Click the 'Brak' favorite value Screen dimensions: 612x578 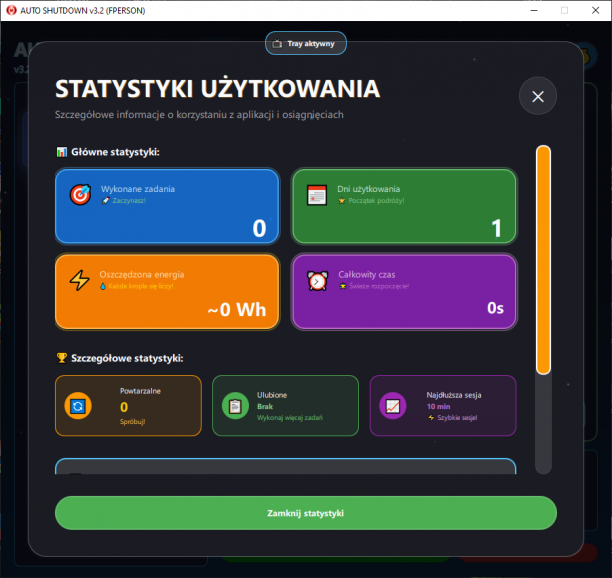(x=265, y=406)
